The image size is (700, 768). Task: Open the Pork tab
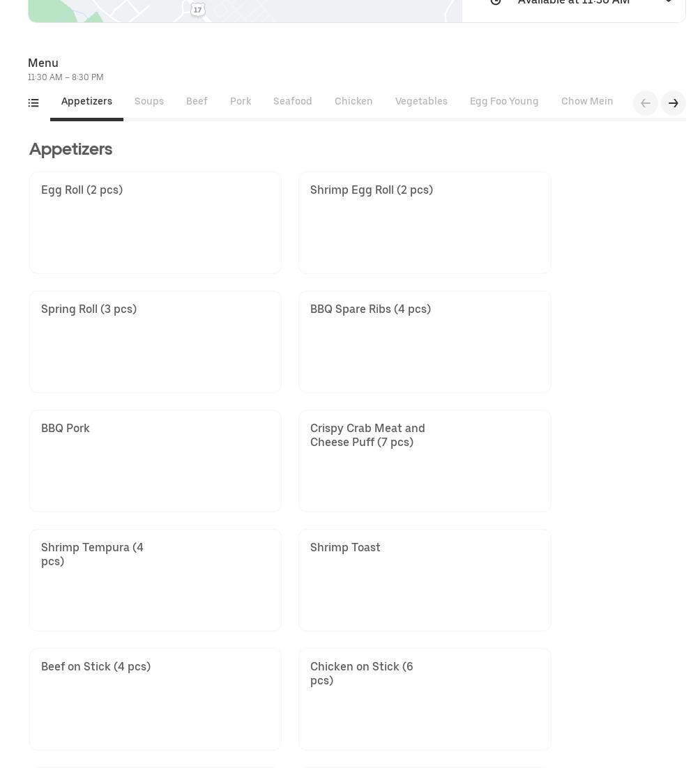[241, 101]
